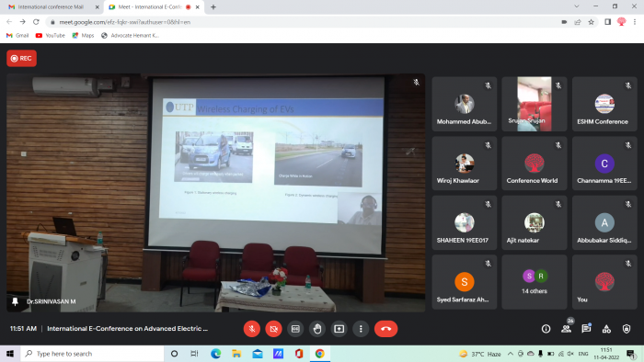The height and width of the screenshot is (362, 644).
Task: Toggle closed captions button
Action: click(295, 329)
